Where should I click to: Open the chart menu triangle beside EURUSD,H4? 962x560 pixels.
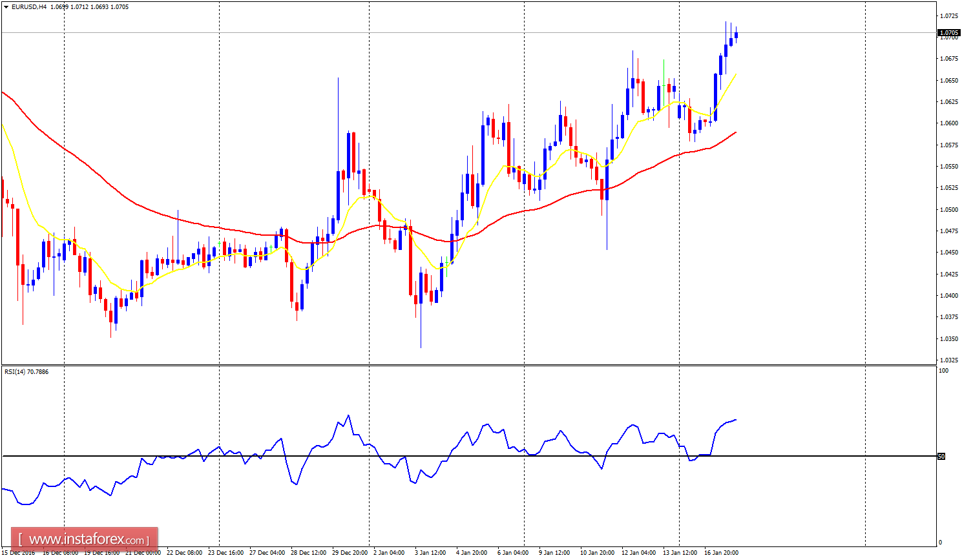click(6, 7)
